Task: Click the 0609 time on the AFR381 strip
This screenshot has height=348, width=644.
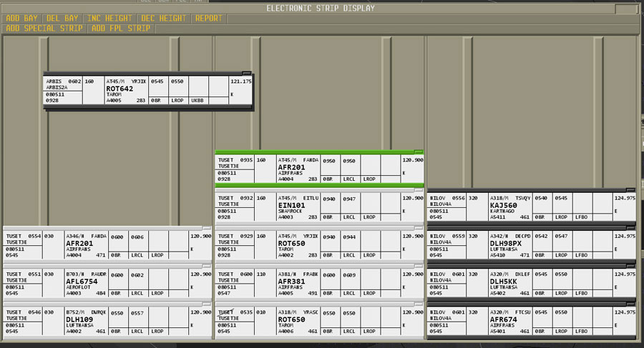Action: [349, 275]
